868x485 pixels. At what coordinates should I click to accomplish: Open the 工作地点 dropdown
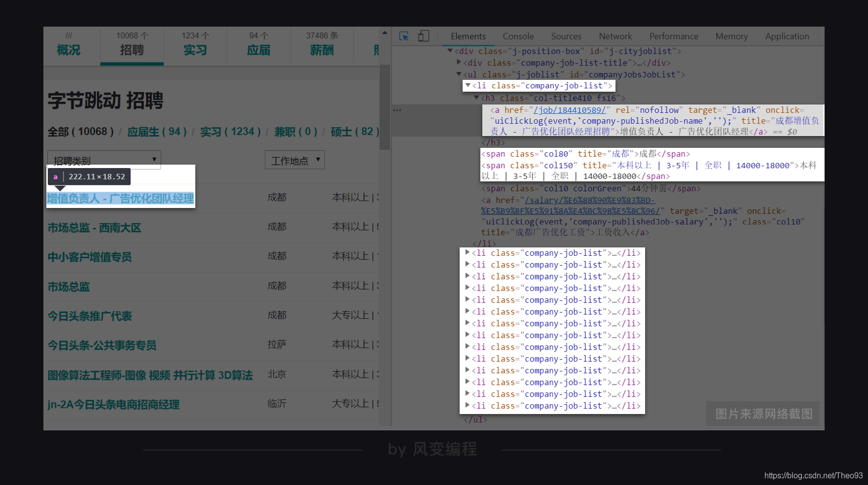click(x=295, y=160)
